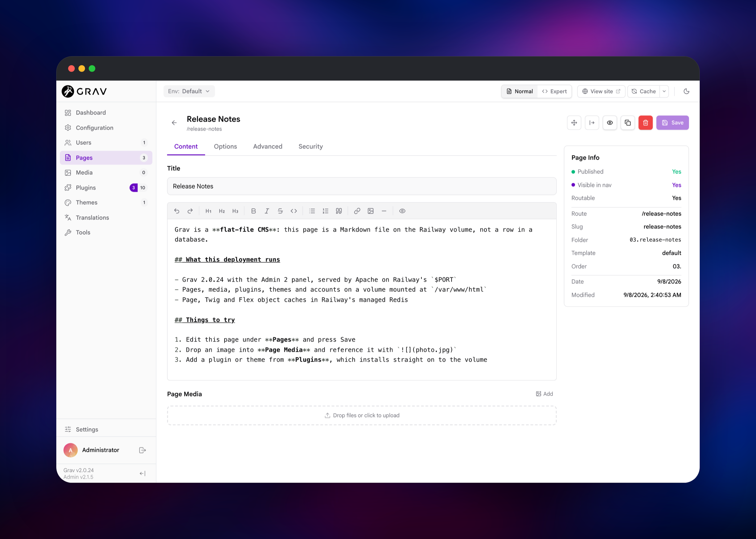Click the Modified timestamp value

click(652, 295)
